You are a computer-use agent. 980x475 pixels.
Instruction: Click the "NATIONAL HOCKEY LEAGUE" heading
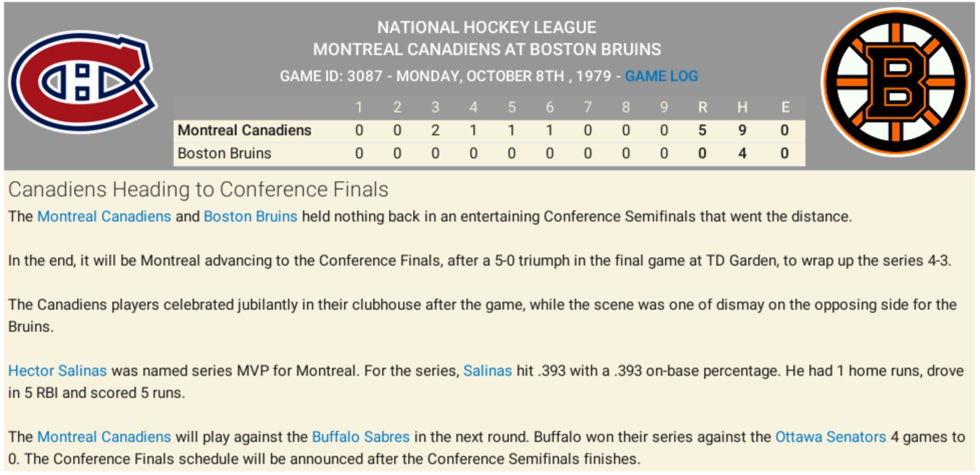[x=486, y=27]
